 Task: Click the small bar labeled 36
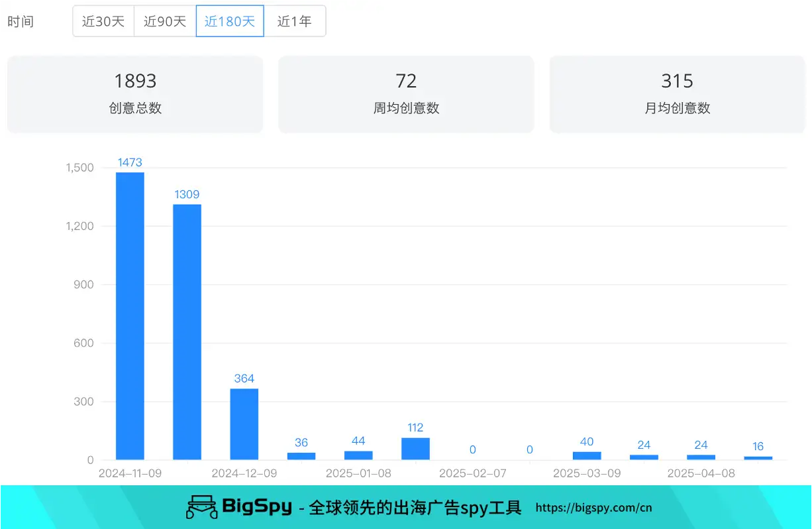click(301, 456)
